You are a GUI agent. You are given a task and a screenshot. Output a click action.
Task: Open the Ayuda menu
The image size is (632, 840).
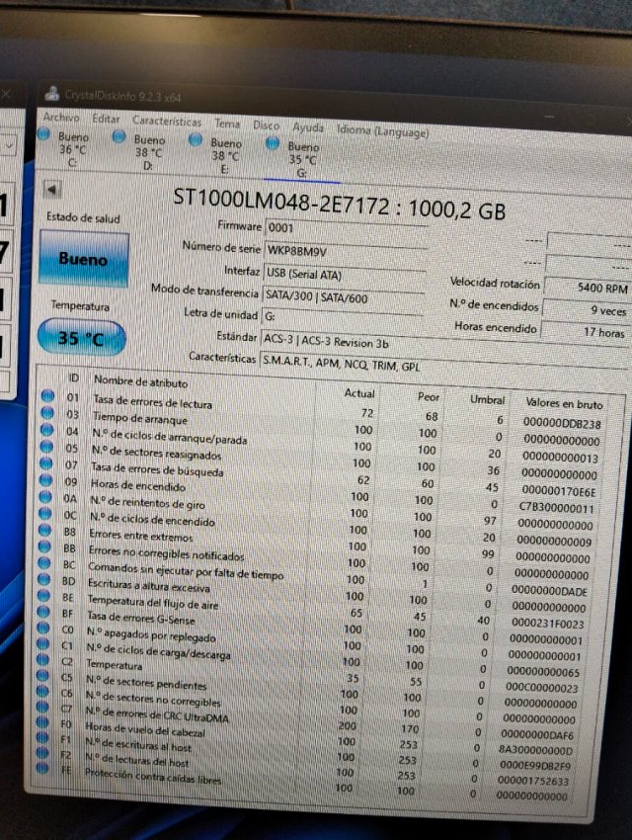[308, 127]
